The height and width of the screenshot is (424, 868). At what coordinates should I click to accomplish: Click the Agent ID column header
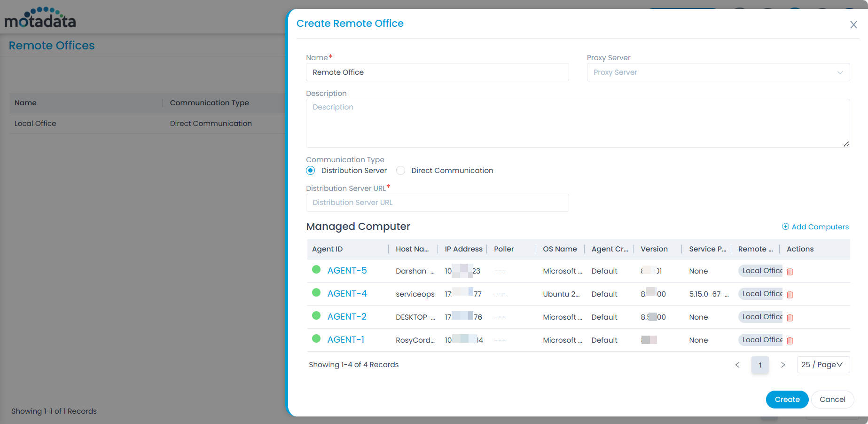click(328, 249)
